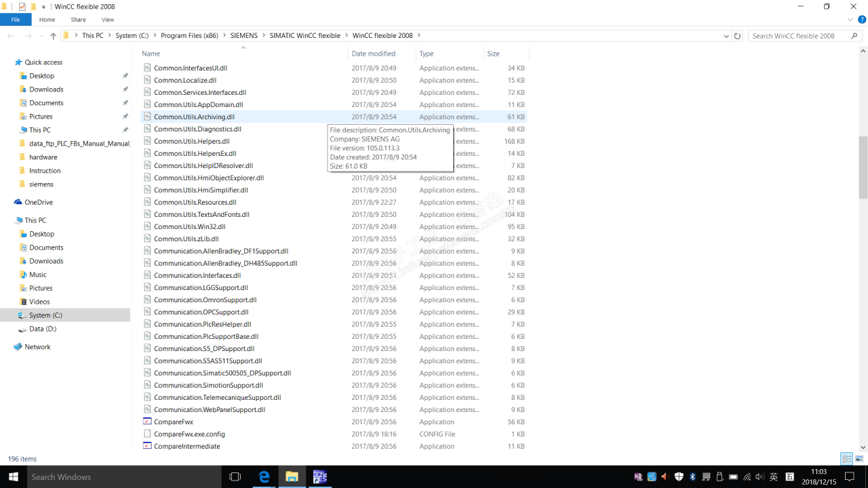Open the Action Center notifications icon

pyautogui.click(x=849, y=476)
